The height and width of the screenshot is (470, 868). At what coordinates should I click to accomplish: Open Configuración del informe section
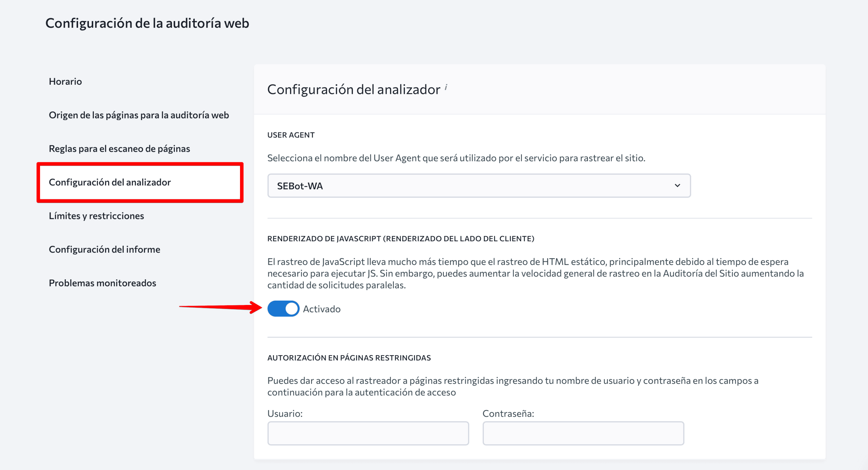click(104, 249)
